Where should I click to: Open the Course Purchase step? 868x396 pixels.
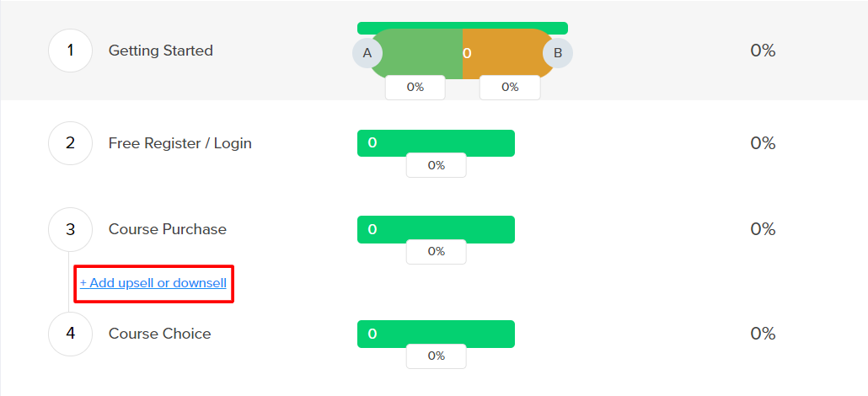[x=168, y=229]
